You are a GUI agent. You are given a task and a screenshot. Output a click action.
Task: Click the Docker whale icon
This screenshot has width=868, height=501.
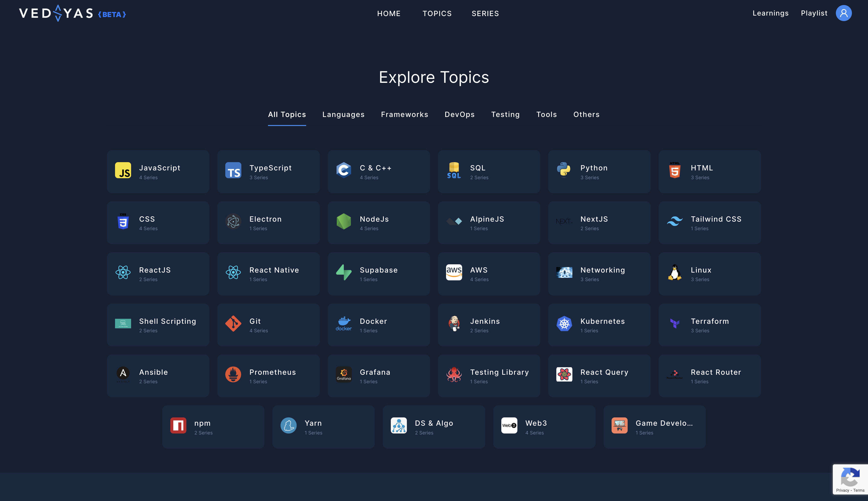[x=344, y=324]
